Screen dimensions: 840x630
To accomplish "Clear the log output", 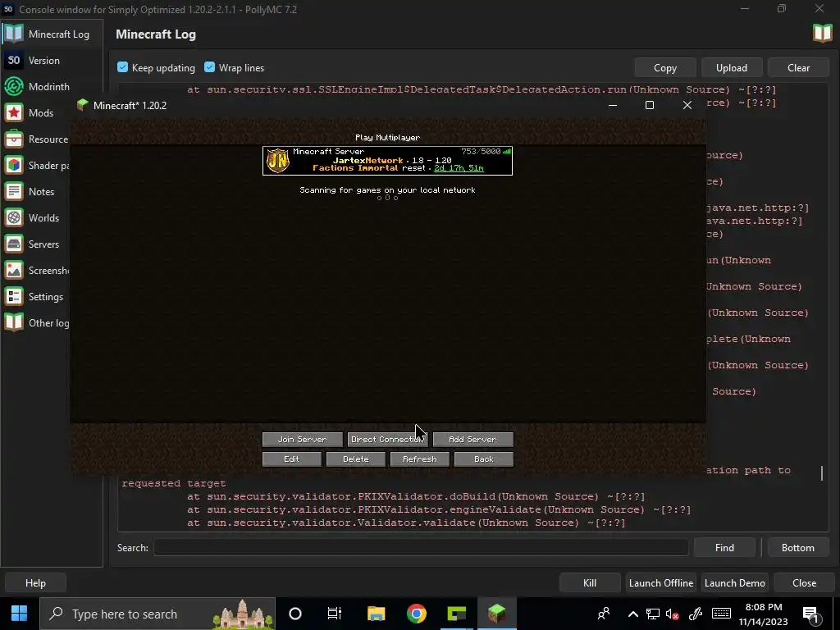I will point(798,67).
